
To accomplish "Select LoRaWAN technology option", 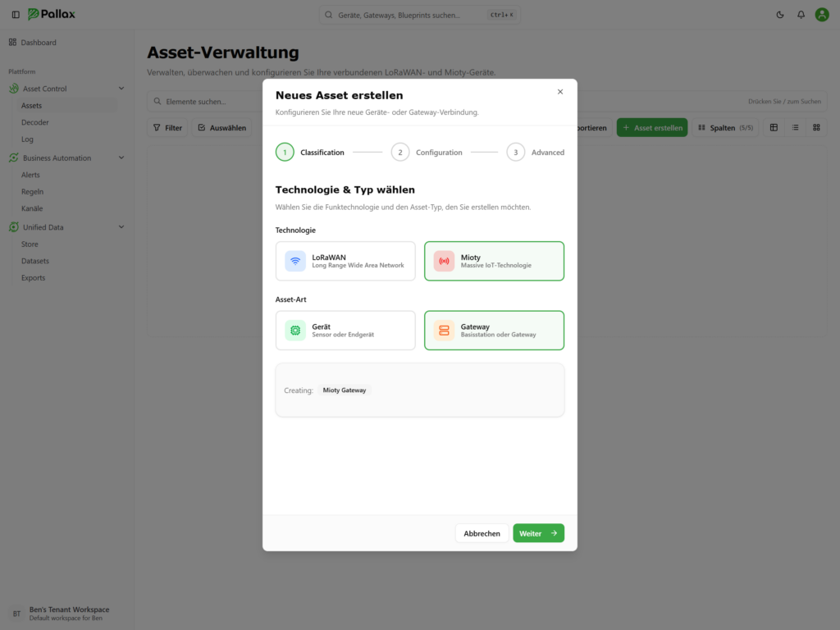I will click(x=345, y=261).
